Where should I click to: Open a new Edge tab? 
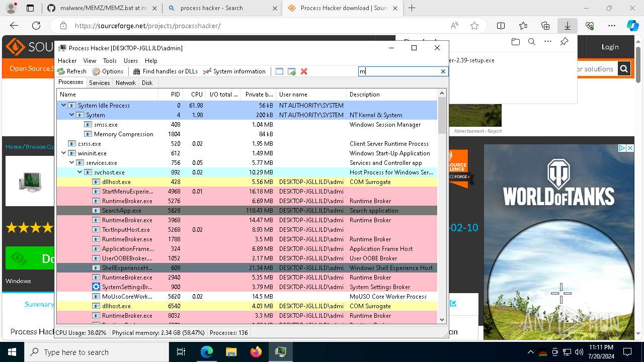click(x=412, y=8)
